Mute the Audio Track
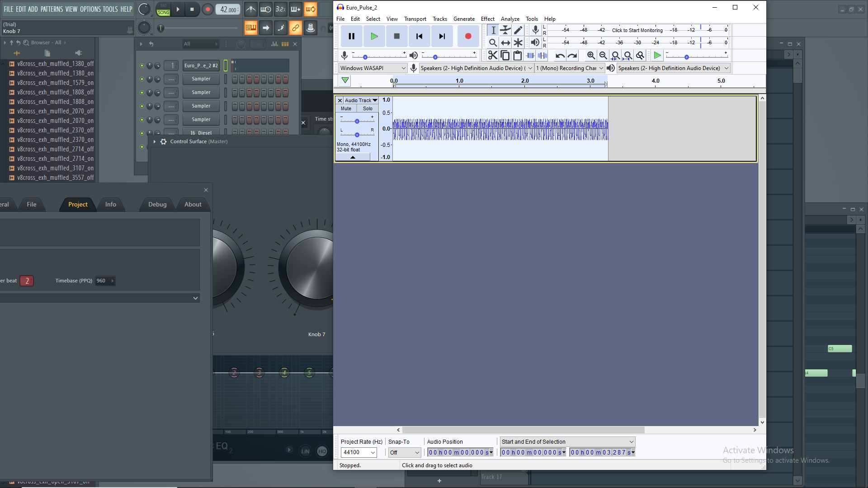 point(346,108)
